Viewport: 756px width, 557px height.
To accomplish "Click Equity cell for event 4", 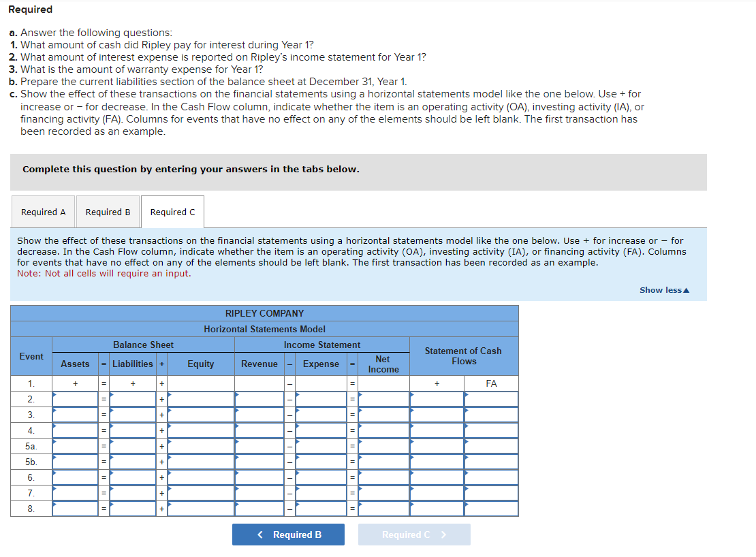I will (200, 431).
